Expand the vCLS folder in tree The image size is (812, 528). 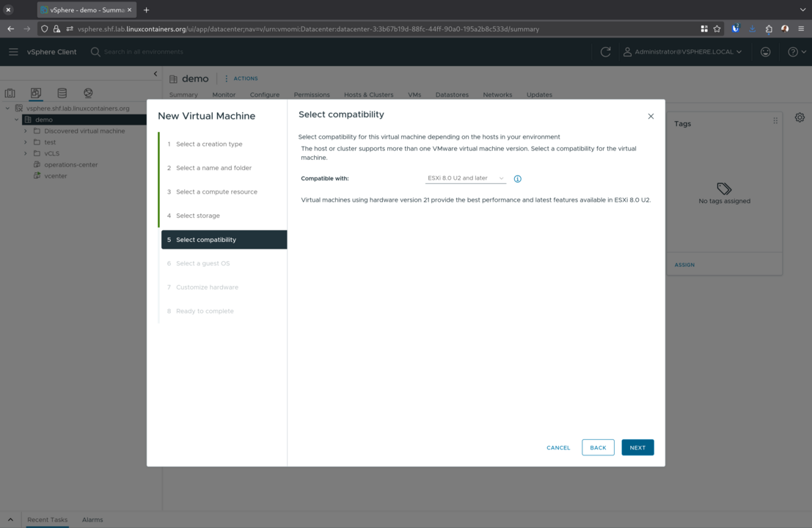[x=26, y=154]
